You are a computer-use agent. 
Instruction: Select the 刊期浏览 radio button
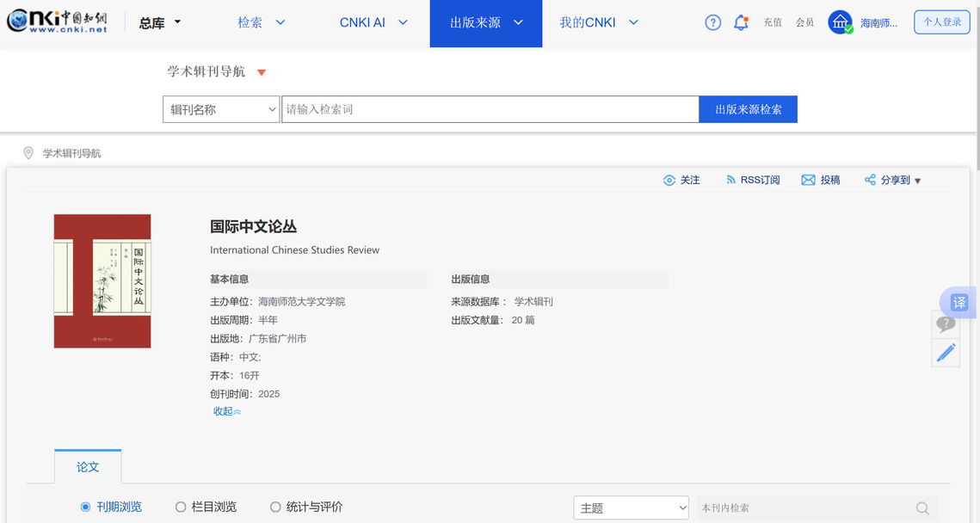point(85,508)
